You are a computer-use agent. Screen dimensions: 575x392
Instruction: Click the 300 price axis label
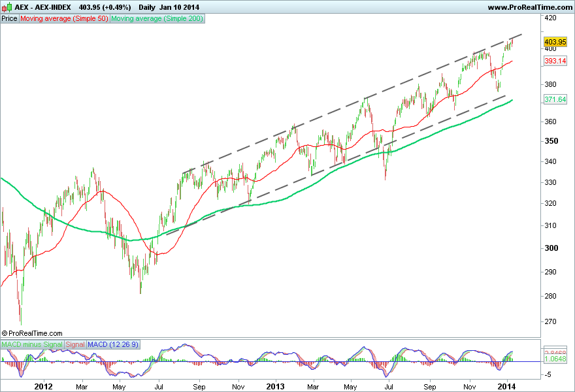pos(551,248)
